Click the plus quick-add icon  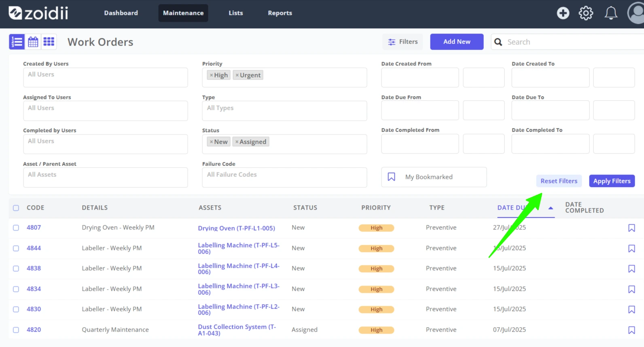point(563,13)
